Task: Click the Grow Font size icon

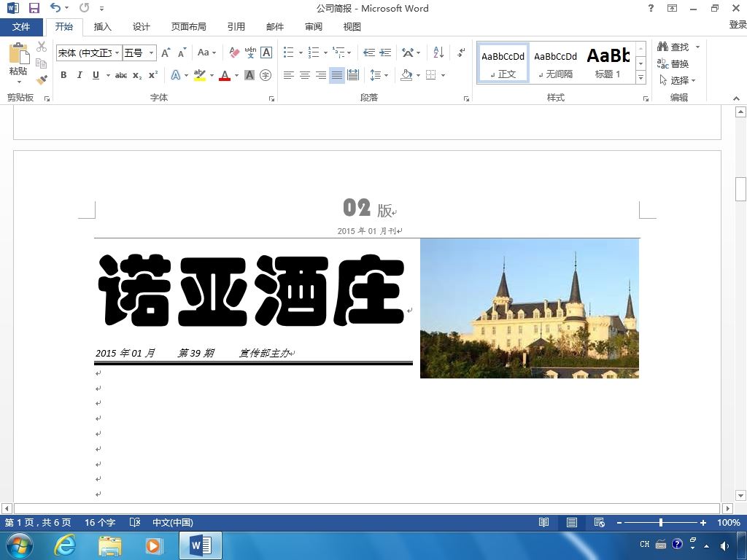Action: 166,52
